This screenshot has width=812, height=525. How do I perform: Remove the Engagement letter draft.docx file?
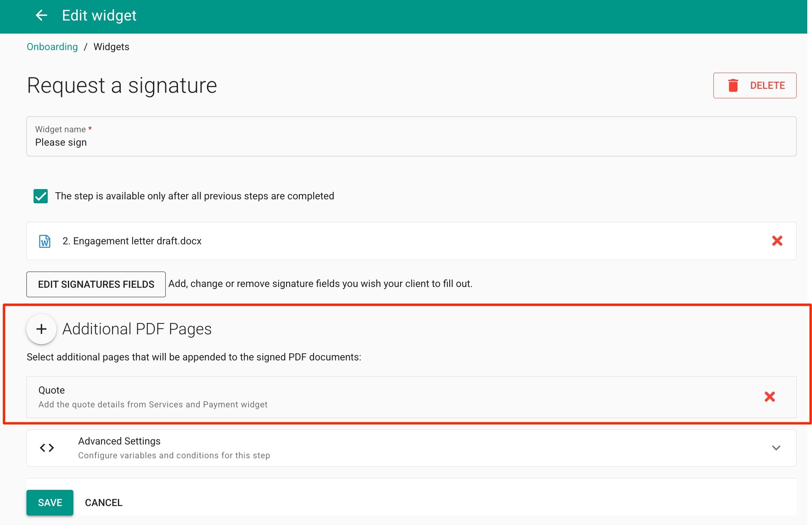777,241
